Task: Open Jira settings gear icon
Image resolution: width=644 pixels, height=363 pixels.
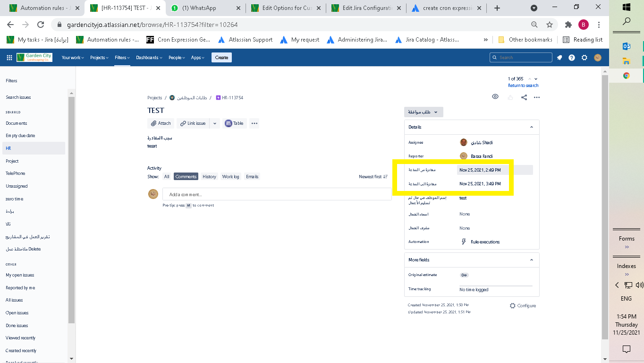Action: pos(585,58)
